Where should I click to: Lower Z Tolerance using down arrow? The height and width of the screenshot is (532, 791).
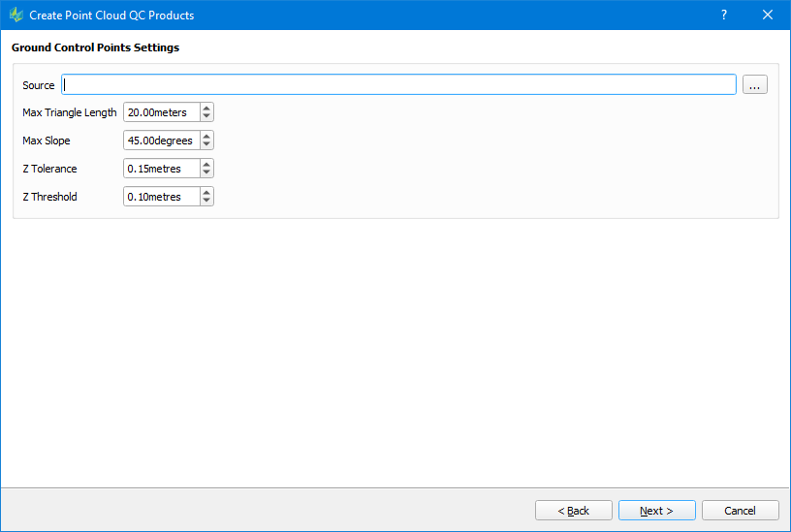tap(206, 173)
